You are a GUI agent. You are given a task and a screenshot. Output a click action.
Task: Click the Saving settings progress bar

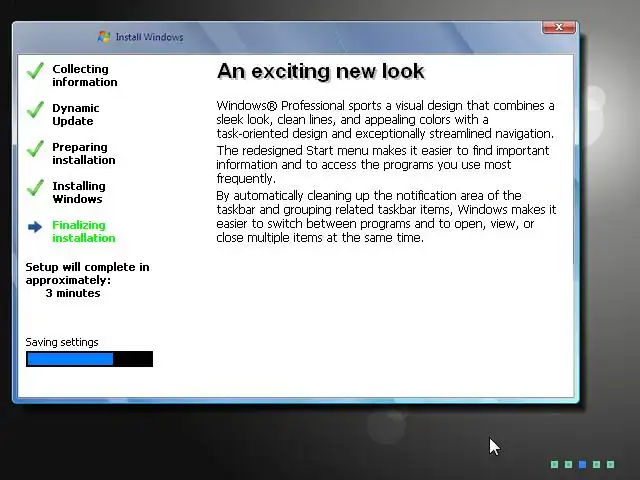point(89,359)
